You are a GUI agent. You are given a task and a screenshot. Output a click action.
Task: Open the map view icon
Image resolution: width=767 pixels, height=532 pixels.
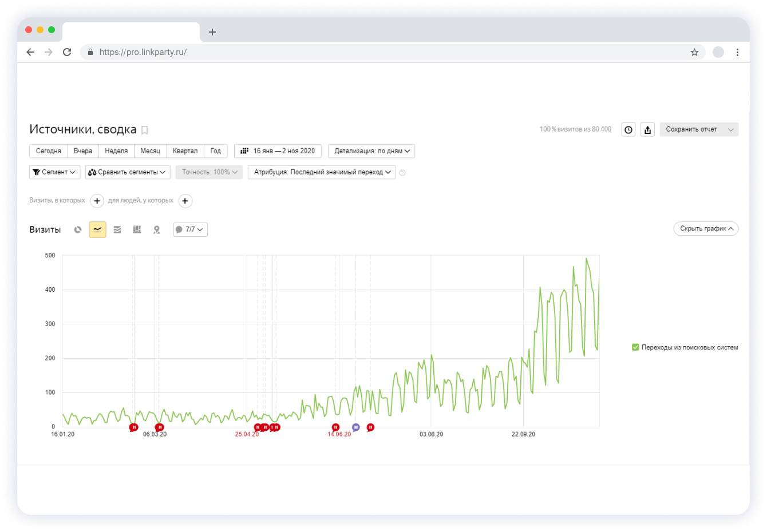point(156,229)
